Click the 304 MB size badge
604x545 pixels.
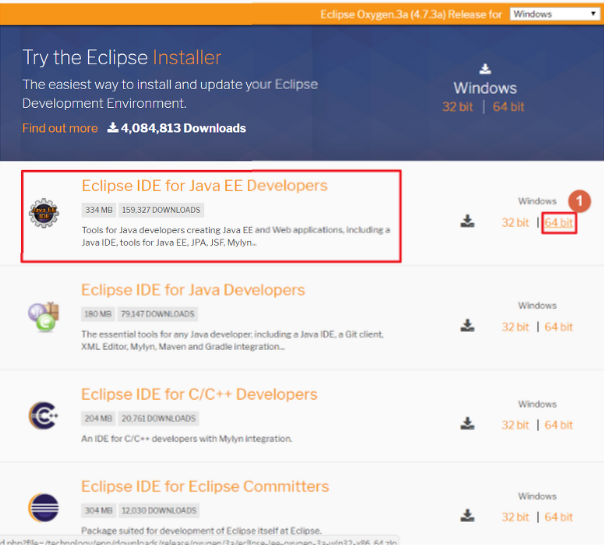pyautogui.click(x=99, y=510)
